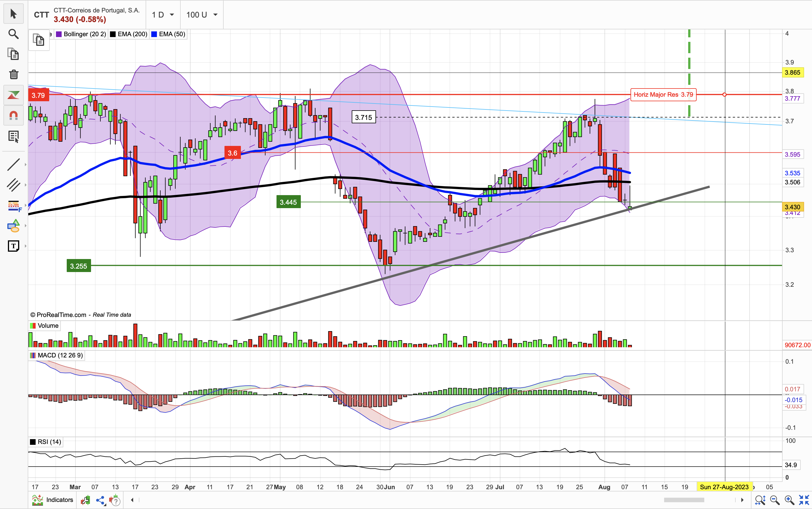This screenshot has width=812, height=509.
Task: Select the line drawing tool
Action: click(x=14, y=165)
